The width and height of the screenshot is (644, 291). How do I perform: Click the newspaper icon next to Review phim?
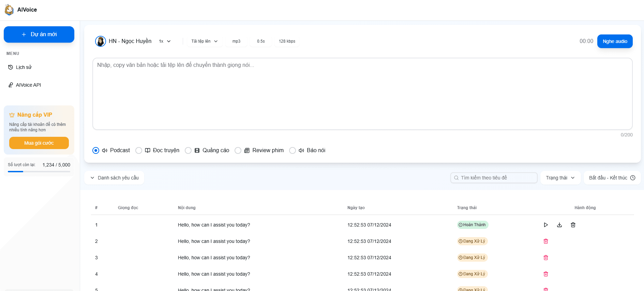(x=247, y=150)
